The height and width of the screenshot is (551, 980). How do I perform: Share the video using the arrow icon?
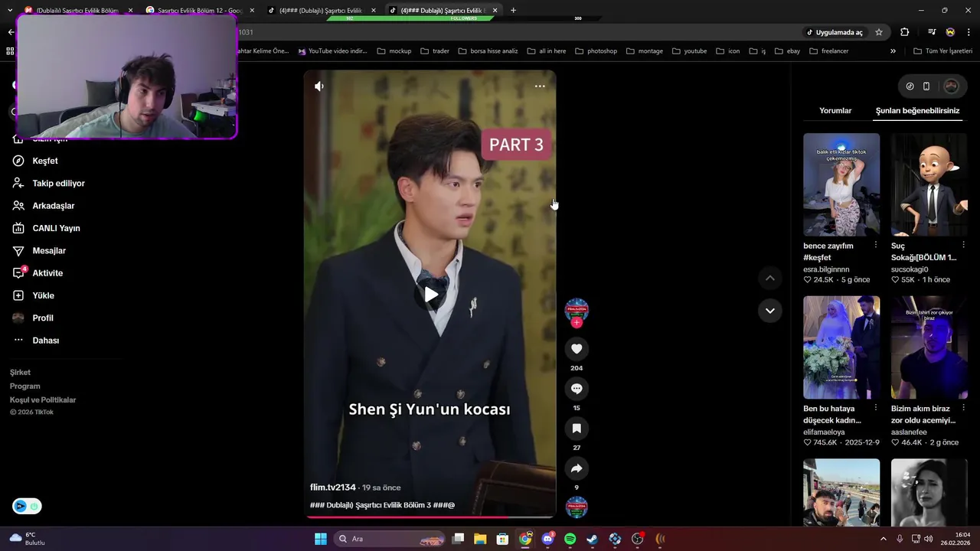(x=577, y=468)
